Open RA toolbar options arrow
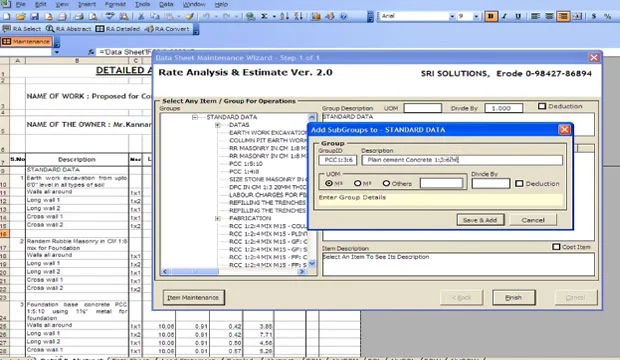Image resolution: width=620 pixels, height=360 pixels. point(196,30)
